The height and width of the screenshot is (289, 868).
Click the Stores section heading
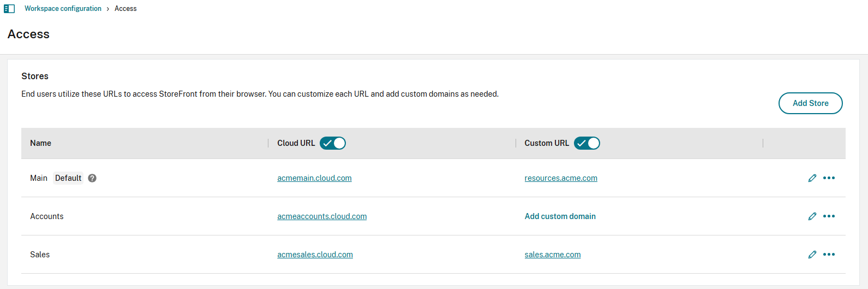(x=35, y=76)
